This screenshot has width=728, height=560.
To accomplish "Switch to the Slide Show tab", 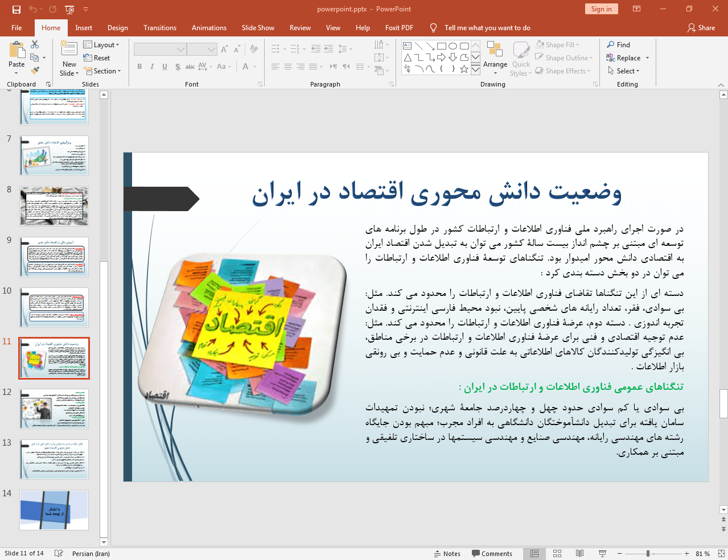I will (x=258, y=27).
